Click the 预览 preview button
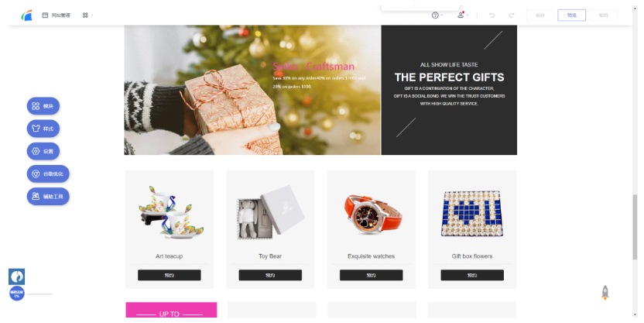644x323 pixels. tap(572, 15)
